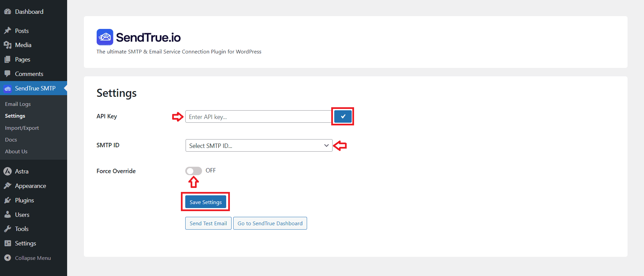Open Appearance menu item
Screen dimensions: 644x276
(x=34, y=186)
